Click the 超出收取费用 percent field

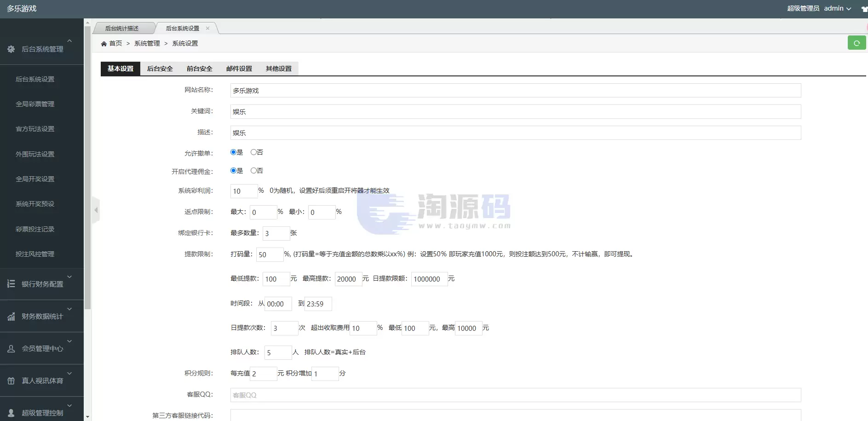(363, 328)
